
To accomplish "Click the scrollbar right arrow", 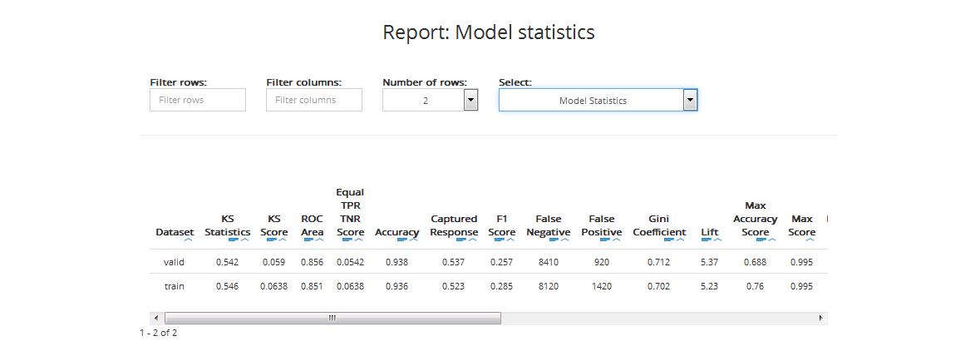I will (821, 318).
